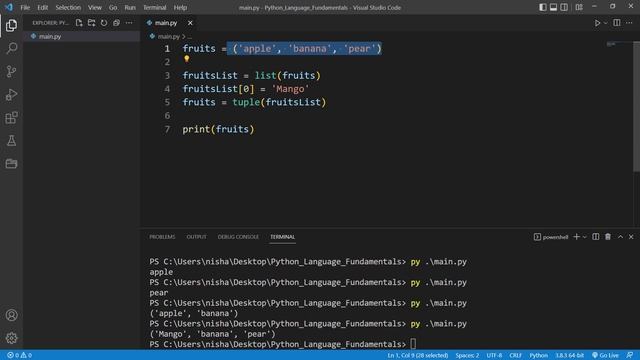Create a new folder in Explorer
640x360 pixels.
pyautogui.click(x=91, y=23)
